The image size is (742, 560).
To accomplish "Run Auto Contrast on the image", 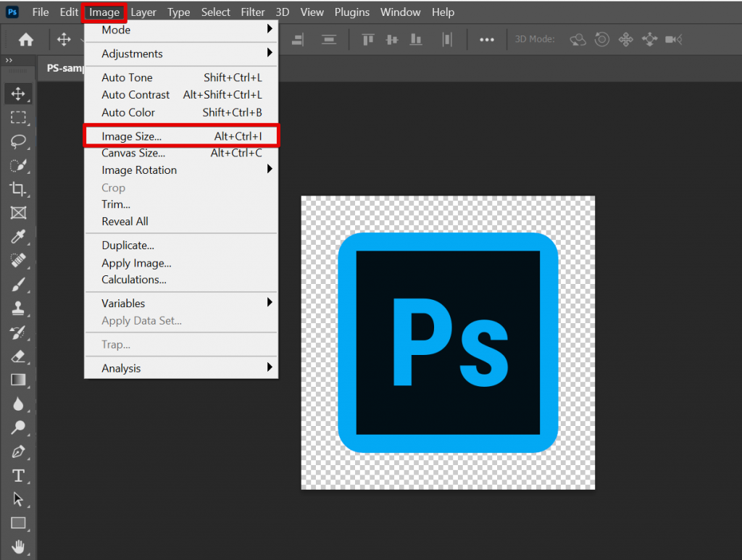I will pos(136,94).
